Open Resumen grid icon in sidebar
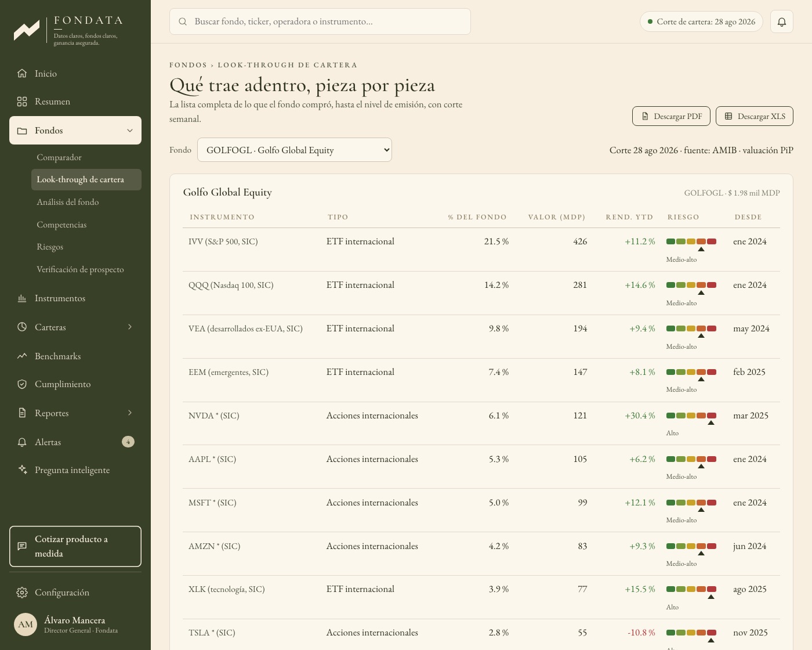The height and width of the screenshot is (650, 812). click(22, 102)
